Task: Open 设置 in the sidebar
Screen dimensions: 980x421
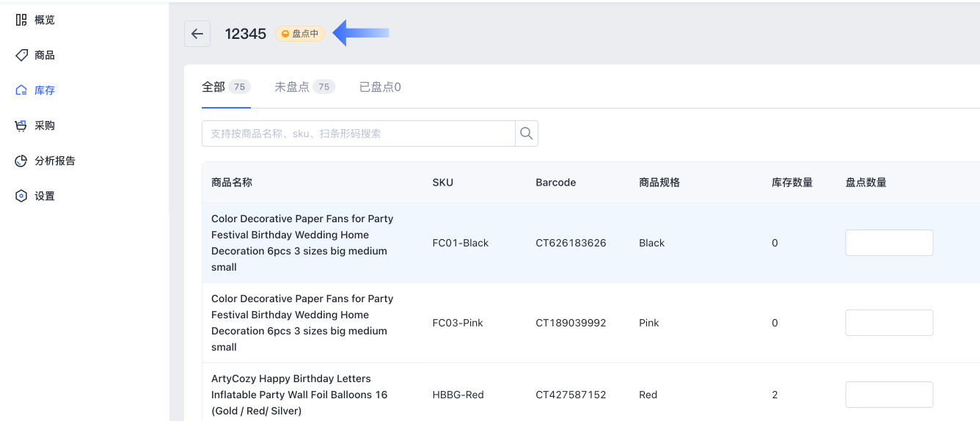Action: pos(45,196)
